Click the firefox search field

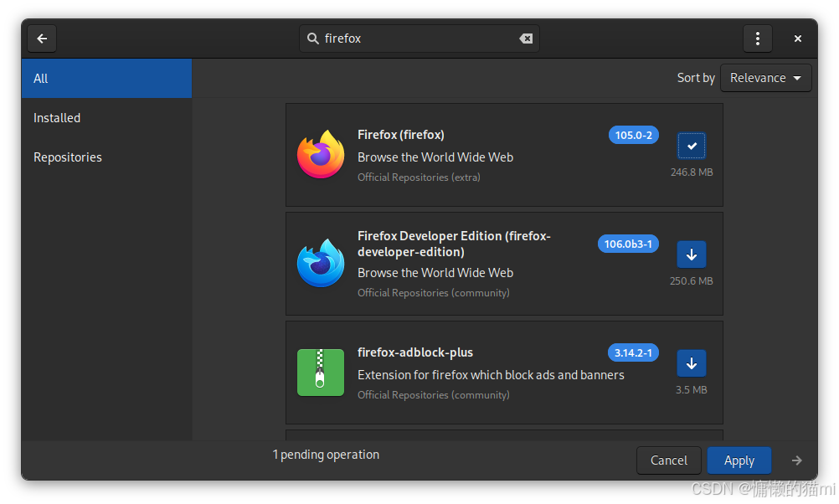[419, 39]
